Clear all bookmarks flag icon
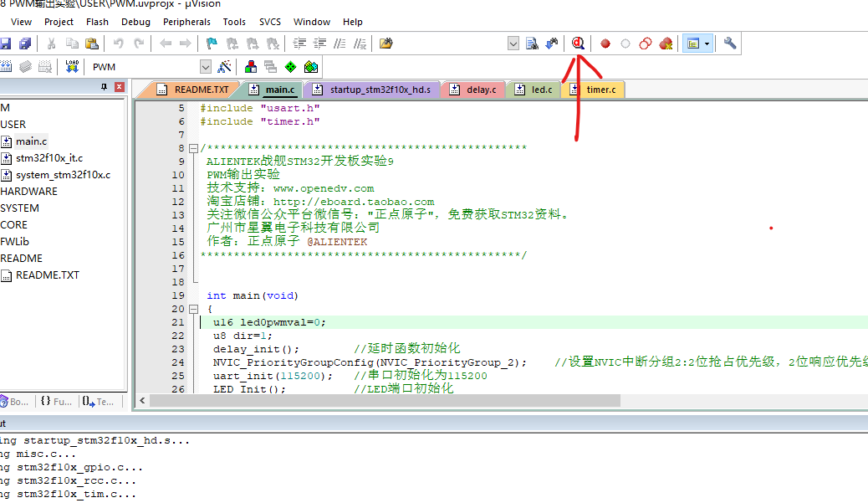 (273, 44)
